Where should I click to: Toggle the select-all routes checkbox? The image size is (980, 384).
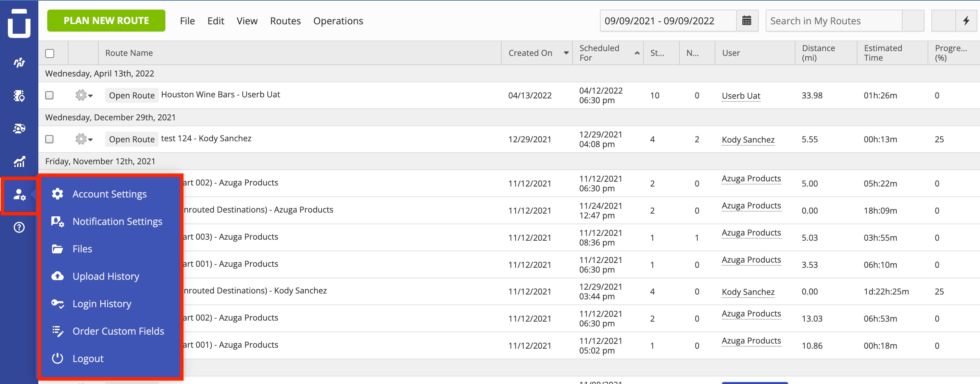pos(49,53)
